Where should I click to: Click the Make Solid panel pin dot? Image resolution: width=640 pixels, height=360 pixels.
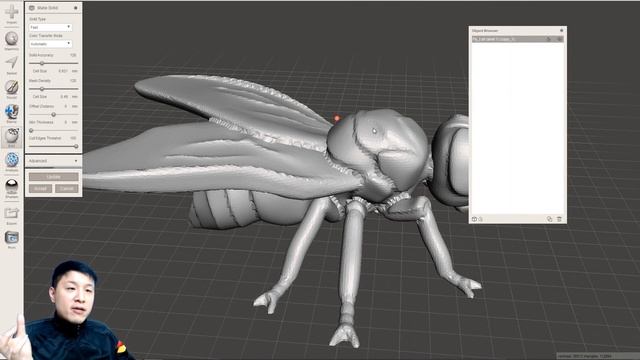click(x=76, y=8)
